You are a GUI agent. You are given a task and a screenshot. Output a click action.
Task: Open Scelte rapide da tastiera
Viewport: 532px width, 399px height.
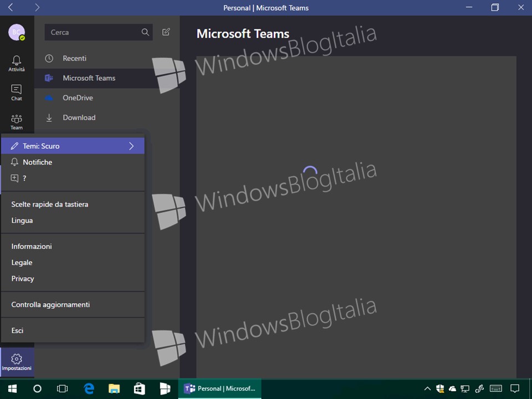click(x=73, y=204)
